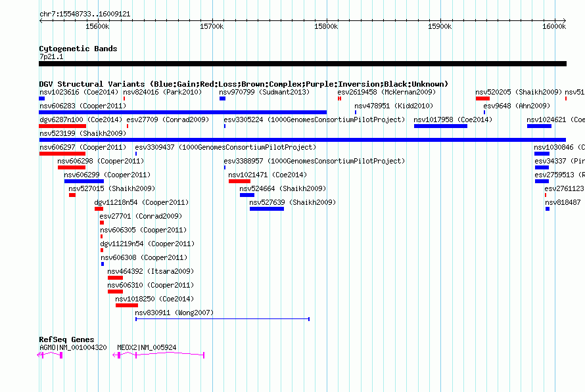Click the nsv1024621 variant label
Screen dimensions: 585x392
[x=555, y=120]
